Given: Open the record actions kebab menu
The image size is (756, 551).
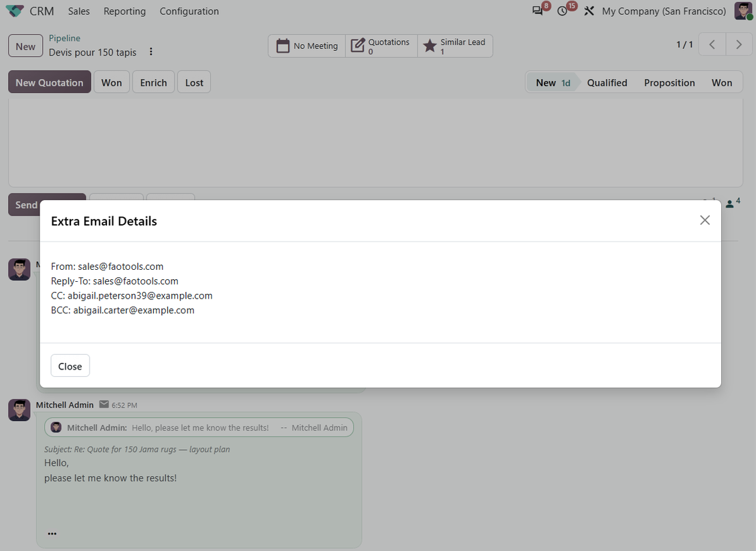Looking at the screenshot, I should click(x=151, y=52).
